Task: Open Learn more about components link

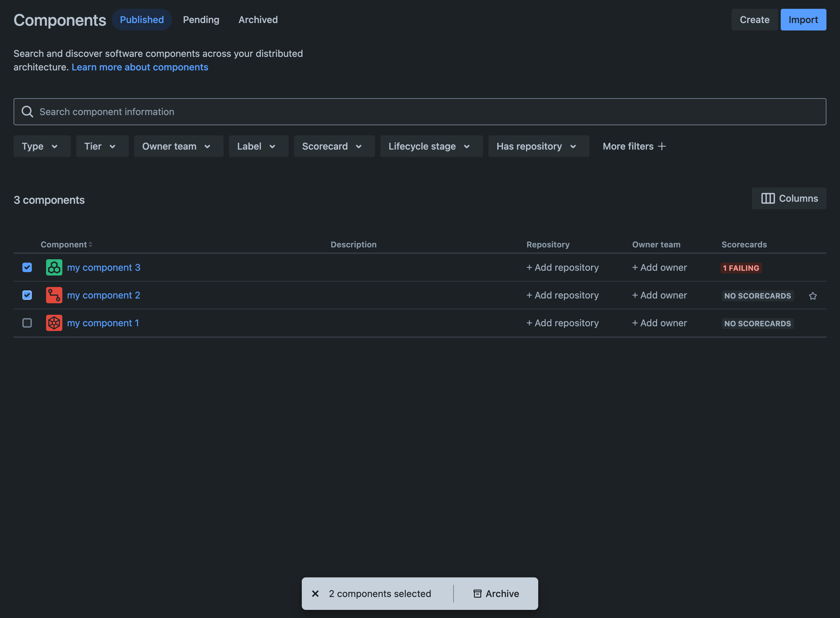Action: [x=140, y=67]
